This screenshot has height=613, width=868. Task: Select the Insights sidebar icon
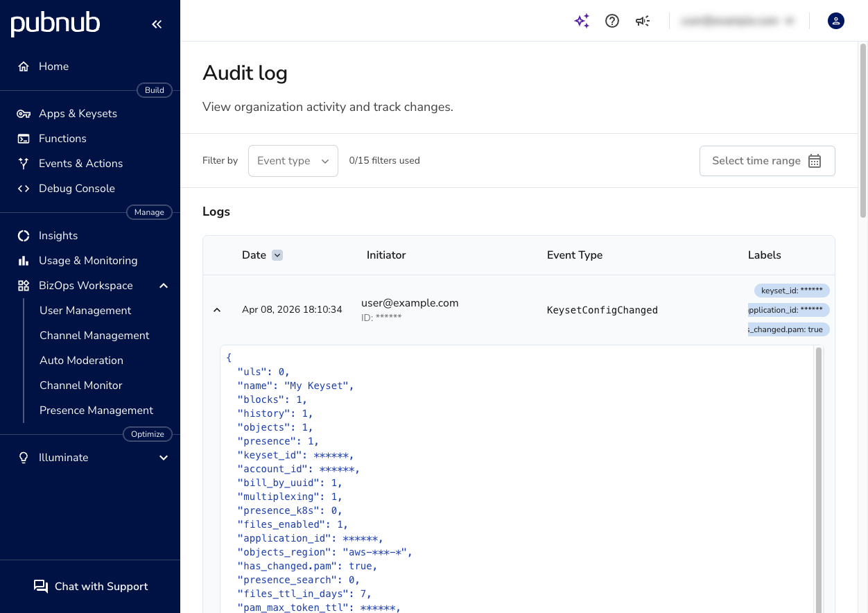click(23, 235)
